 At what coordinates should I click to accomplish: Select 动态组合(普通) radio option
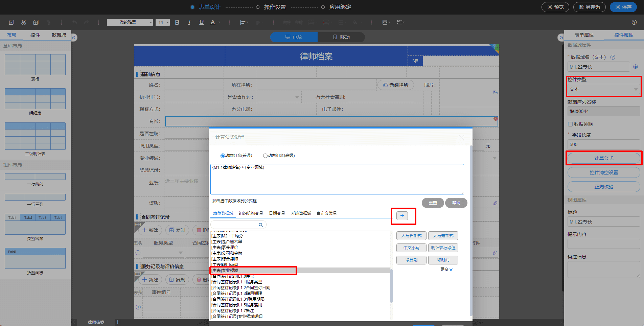(223, 156)
